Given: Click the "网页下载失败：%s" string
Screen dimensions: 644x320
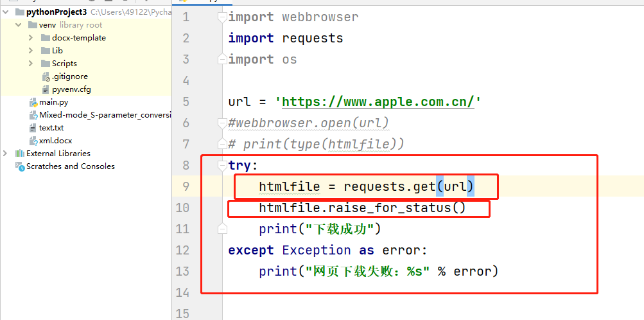Looking at the screenshot, I should (x=368, y=271).
